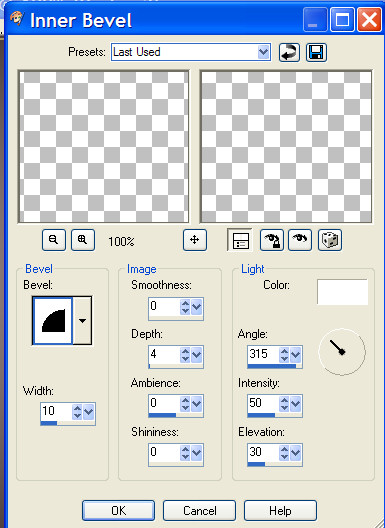Randomize parameters with dice button
This screenshot has width=385, height=528.
330,240
